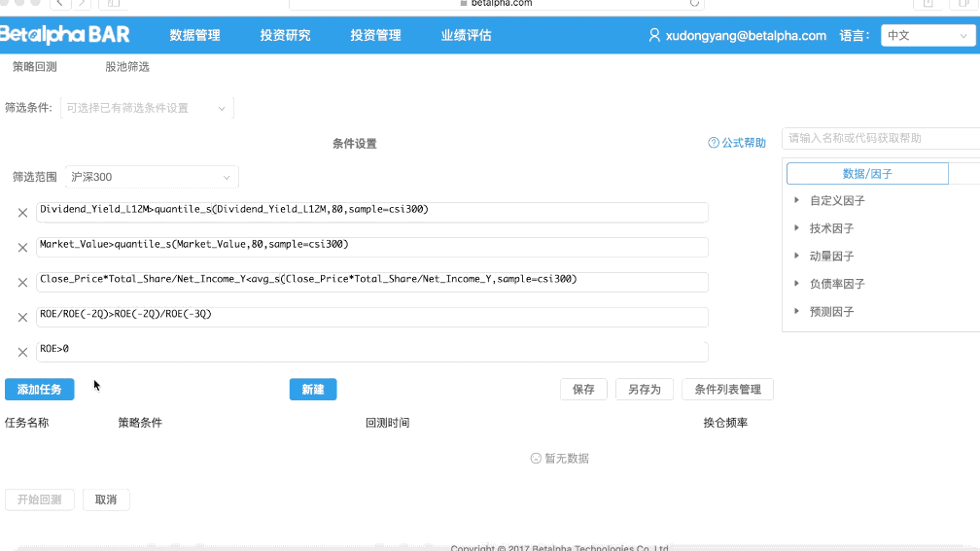Open the 业绩评估 menu
The image size is (980, 551).
467,36
